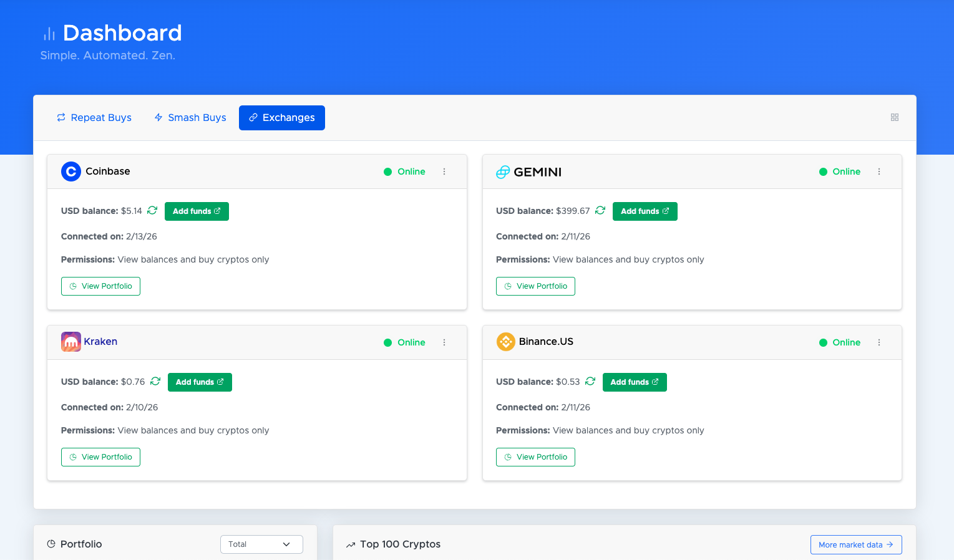This screenshot has width=954, height=560.
Task: Click the Binance.US exchange logo icon
Action: coord(505,342)
